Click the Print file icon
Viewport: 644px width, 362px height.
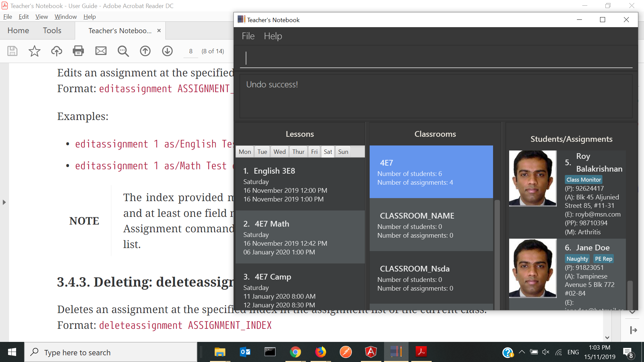point(78,51)
